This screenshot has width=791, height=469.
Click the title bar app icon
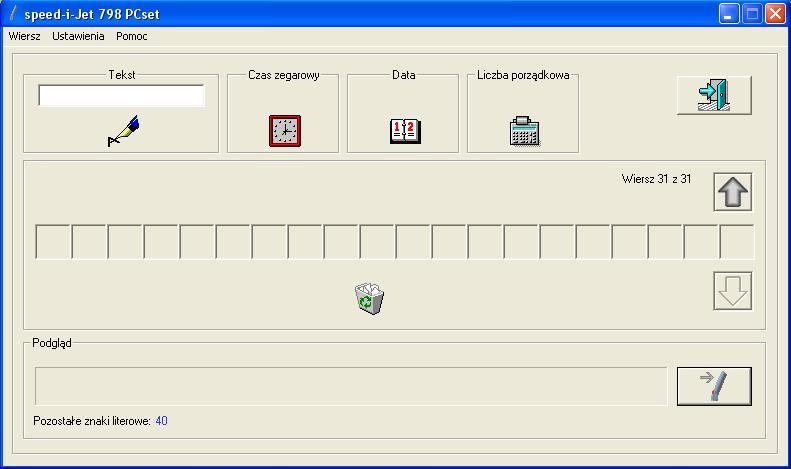click(14, 14)
